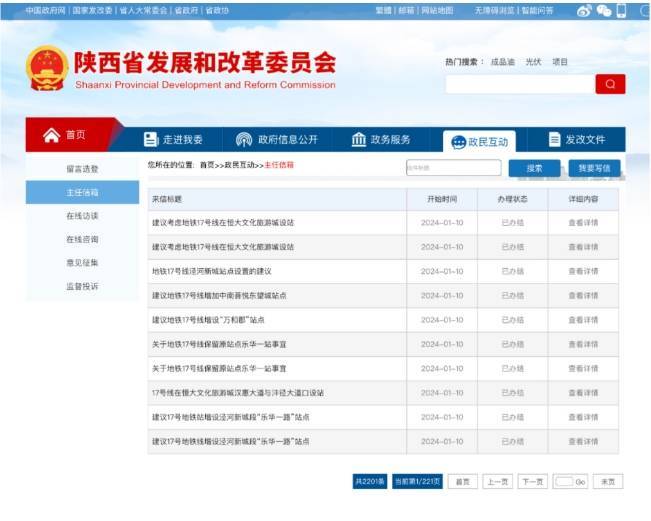Select 留言选登 in the left sidebar
651x521 pixels.
click(83, 169)
